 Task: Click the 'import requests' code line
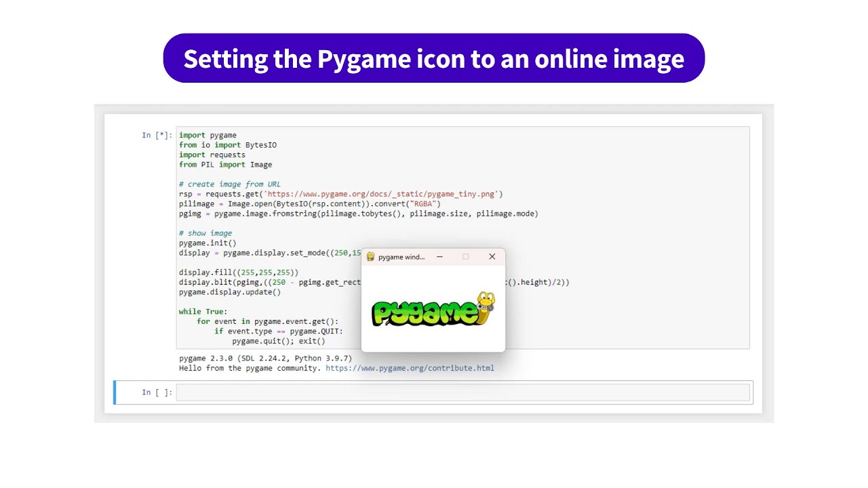pyautogui.click(x=212, y=155)
